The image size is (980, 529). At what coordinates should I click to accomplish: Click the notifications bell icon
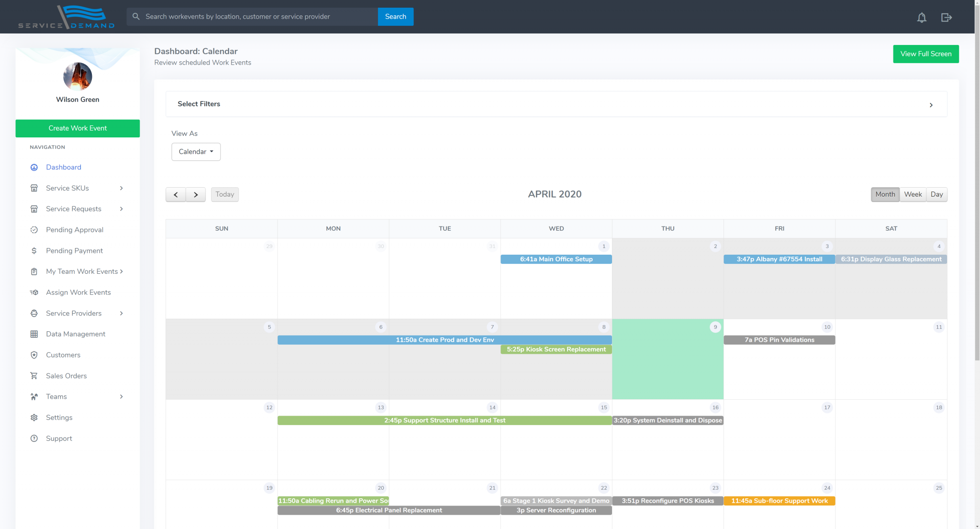click(x=921, y=18)
